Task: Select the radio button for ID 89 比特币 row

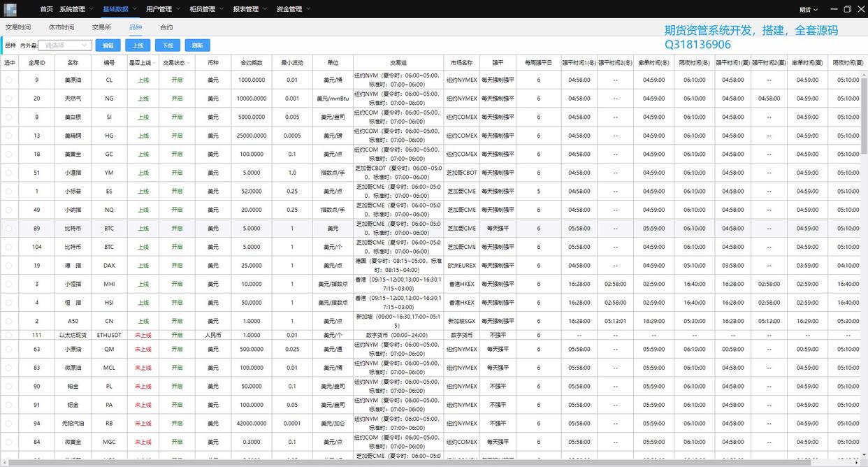Action: coord(9,228)
